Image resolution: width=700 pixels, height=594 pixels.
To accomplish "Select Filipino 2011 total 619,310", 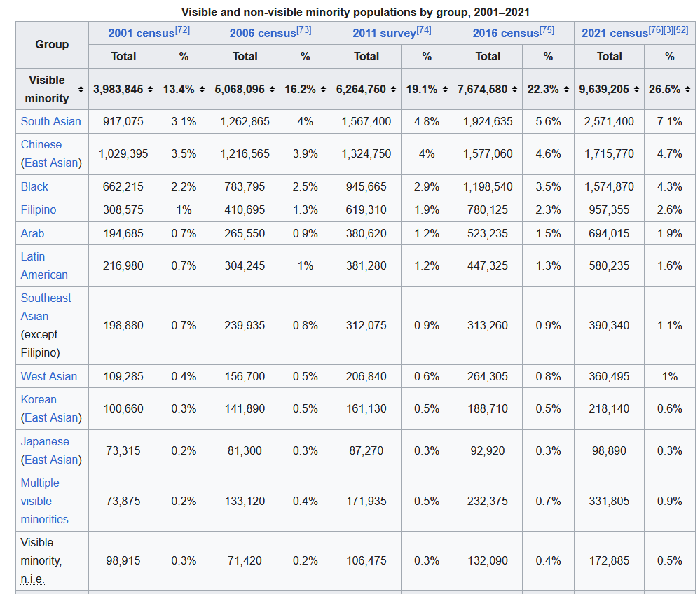I will point(366,209).
